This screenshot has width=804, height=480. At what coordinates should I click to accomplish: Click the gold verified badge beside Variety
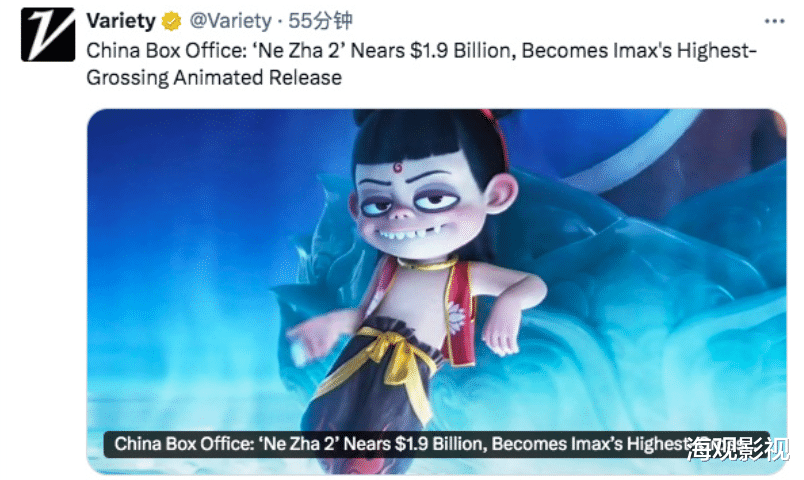click(171, 22)
